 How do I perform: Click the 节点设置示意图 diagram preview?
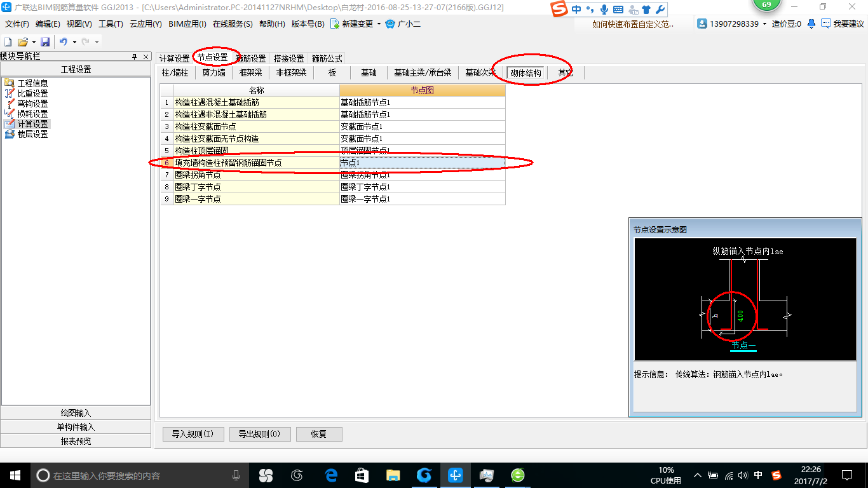click(745, 299)
